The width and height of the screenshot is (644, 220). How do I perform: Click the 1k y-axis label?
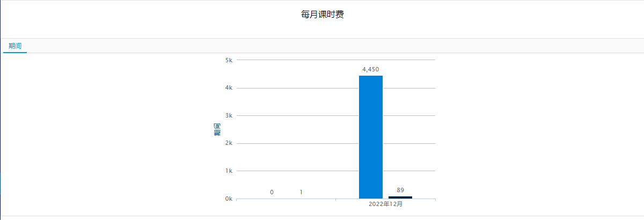click(x=229, y=171)
